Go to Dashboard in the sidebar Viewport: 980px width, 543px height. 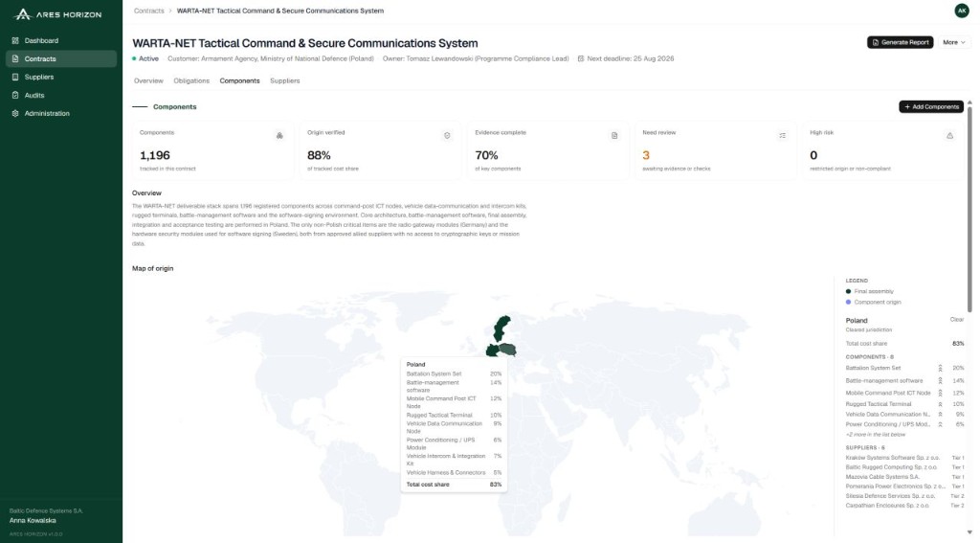(x=60, y=40)
